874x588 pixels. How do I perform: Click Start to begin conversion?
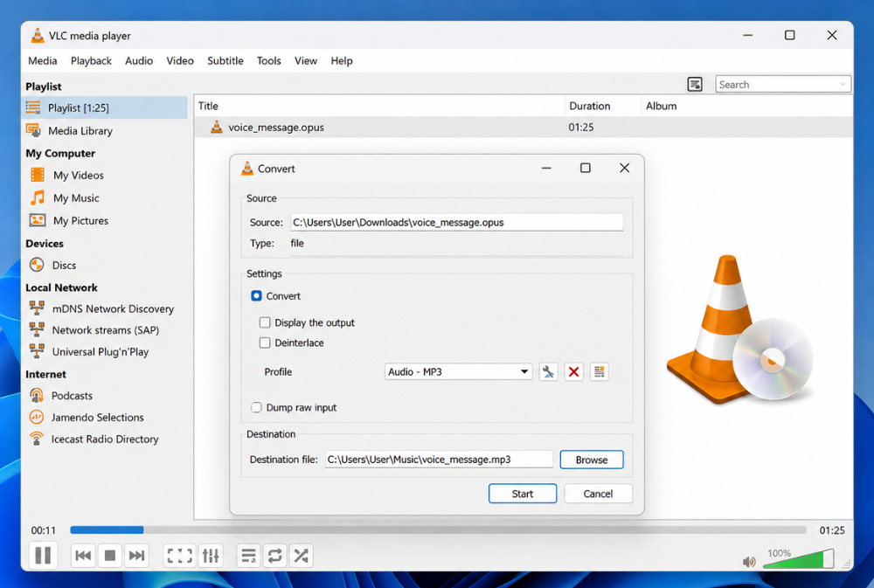(x=523, y=494)
